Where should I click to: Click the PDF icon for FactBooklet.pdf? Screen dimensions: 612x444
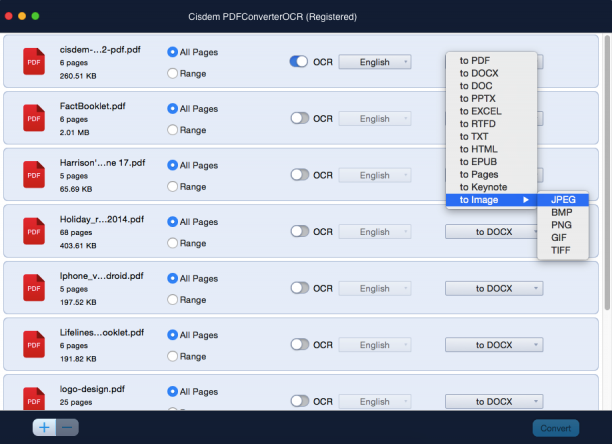[34, 118]
